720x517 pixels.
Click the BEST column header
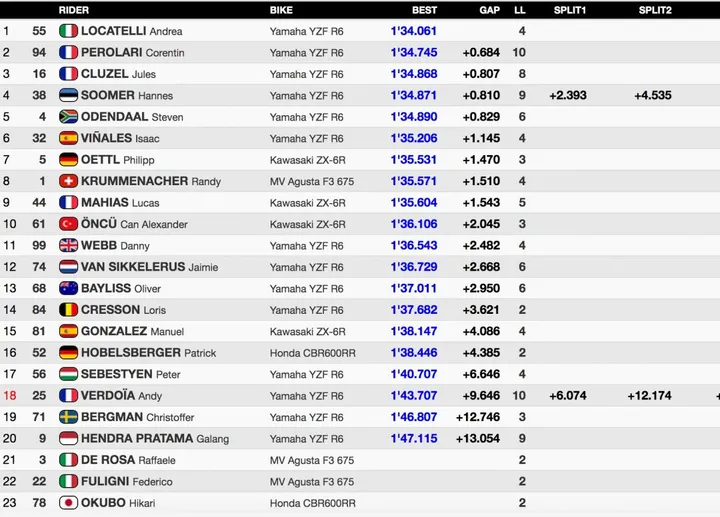pyautogui.click(x=424, y=10)
